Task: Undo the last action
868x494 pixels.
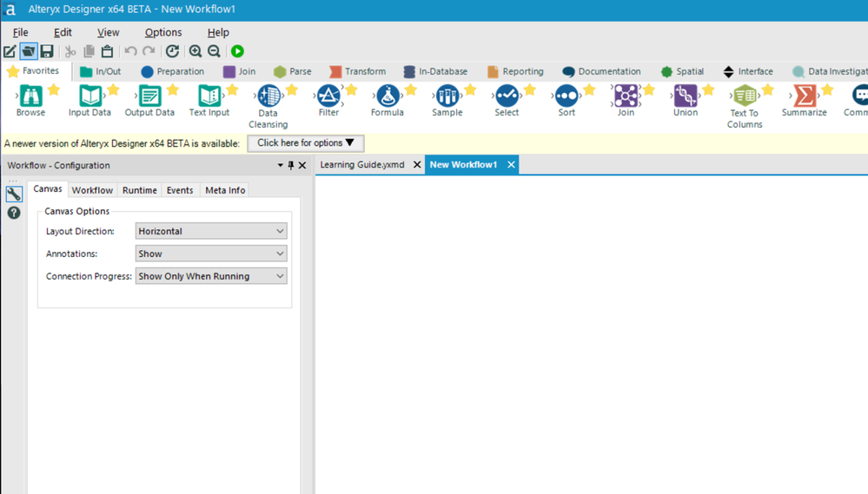Action: click(x=130, y=51)
